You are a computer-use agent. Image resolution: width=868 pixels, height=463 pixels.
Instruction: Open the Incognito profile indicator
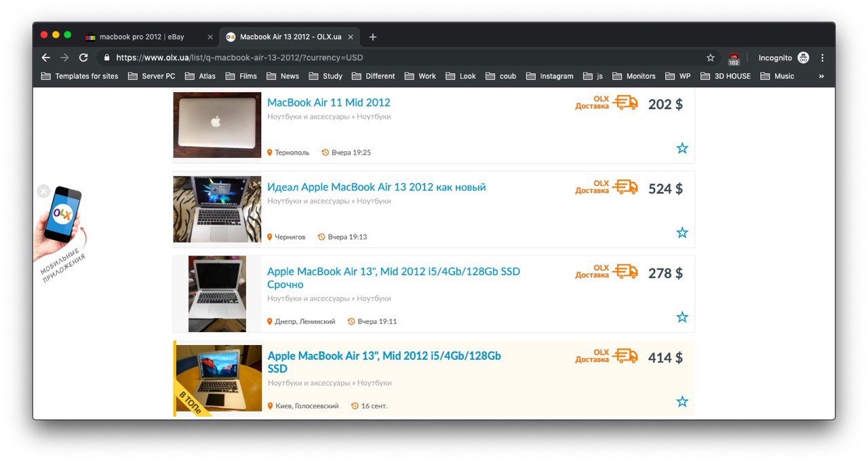783,58
